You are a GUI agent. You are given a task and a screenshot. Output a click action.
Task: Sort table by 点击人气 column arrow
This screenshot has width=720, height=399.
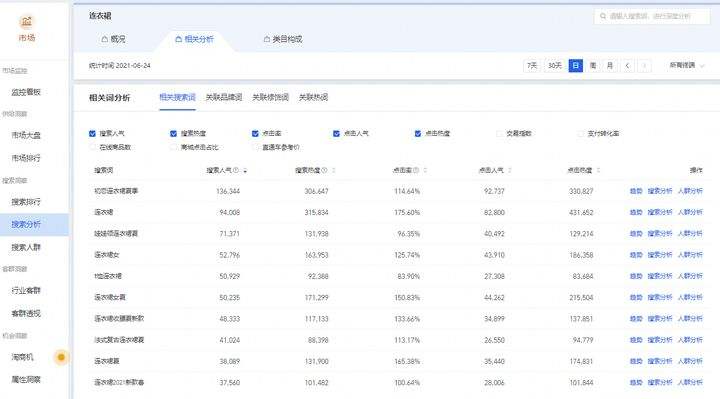[510, 170]
